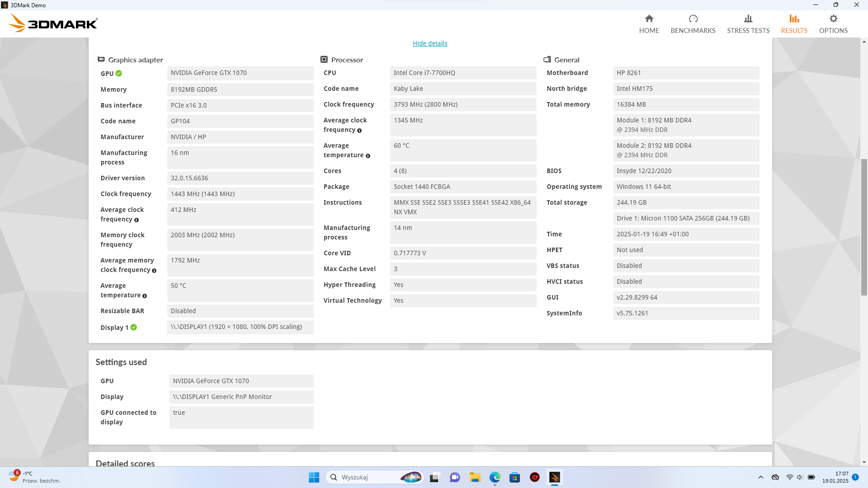Image resolution: width=868 pixels, height=488 pixels.
Task: Click the scrollbar down arrow
Action: pos(864,462)
